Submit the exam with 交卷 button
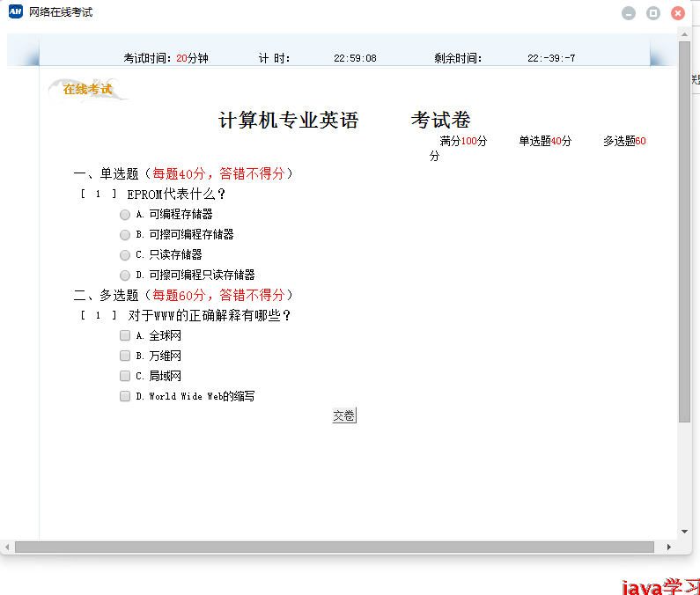The height and width of the screenshot is (595, 700). (344, 415)
